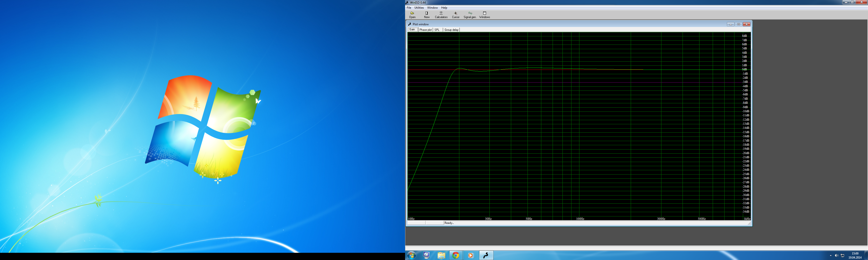Launch the Signal gen. tool
The width and height of the screenshot is (868, 260).
point(470,15)
